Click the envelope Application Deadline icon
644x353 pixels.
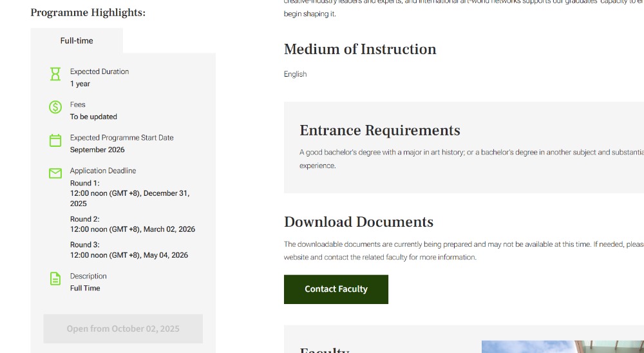click(x=55, y=173)
